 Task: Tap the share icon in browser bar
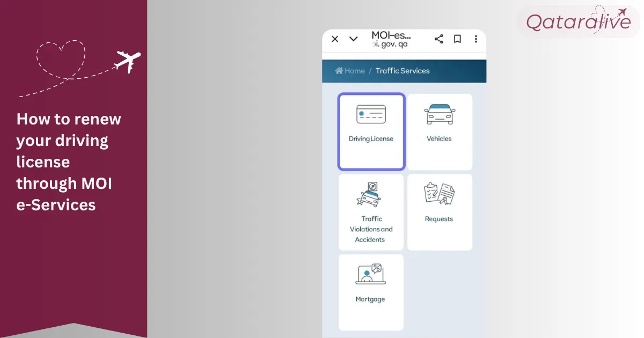pyautogui.click(x=438, y=39)
